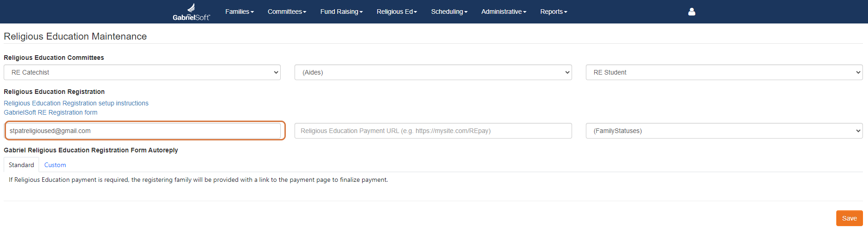This screenshot has width=868, height=232.
Task: Open the user profile icon
Action: (x=692, y=12)
